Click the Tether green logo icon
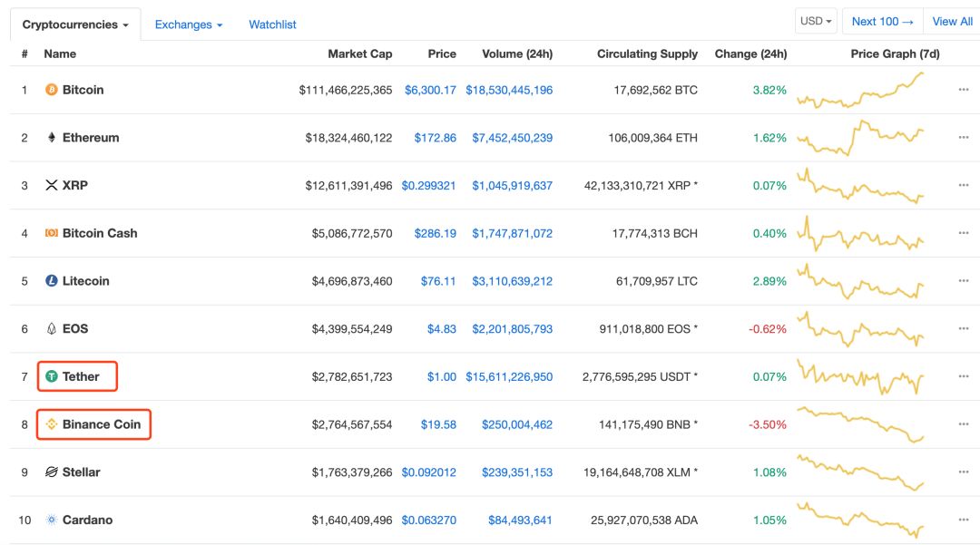The width and height of the screenshot is (980, 545). tap(52, 376)
